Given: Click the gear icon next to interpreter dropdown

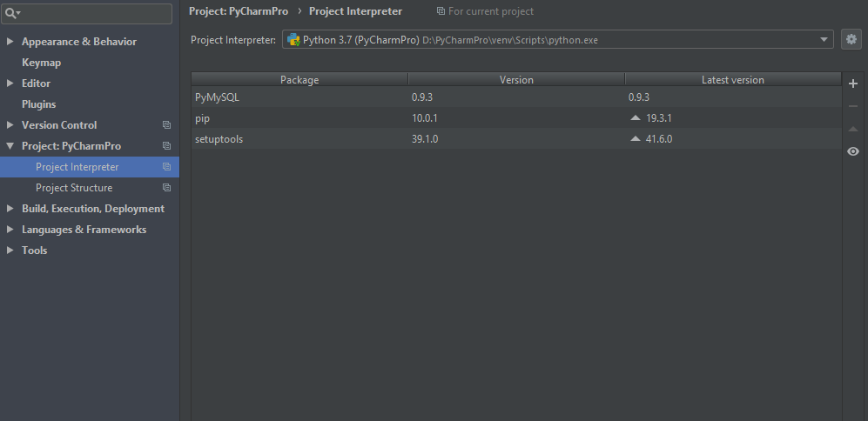Looking at the screenshot, I should (x=851, y=39).
